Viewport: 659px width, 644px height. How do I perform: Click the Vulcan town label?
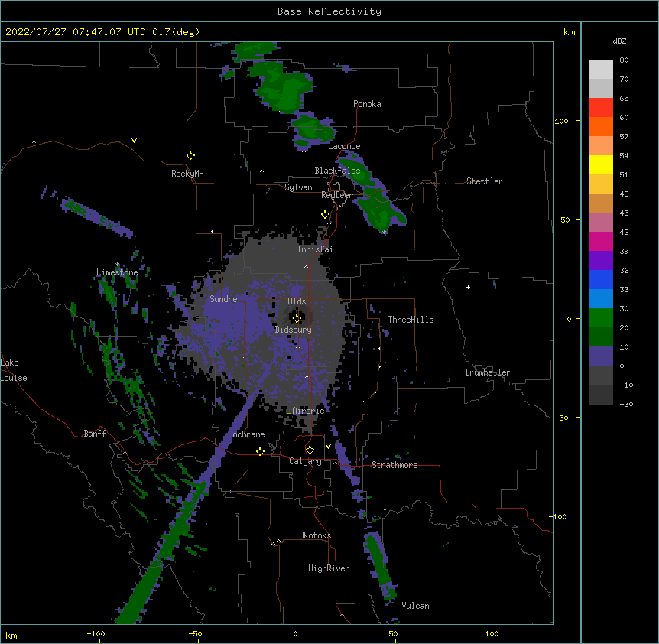pos(415,606)
